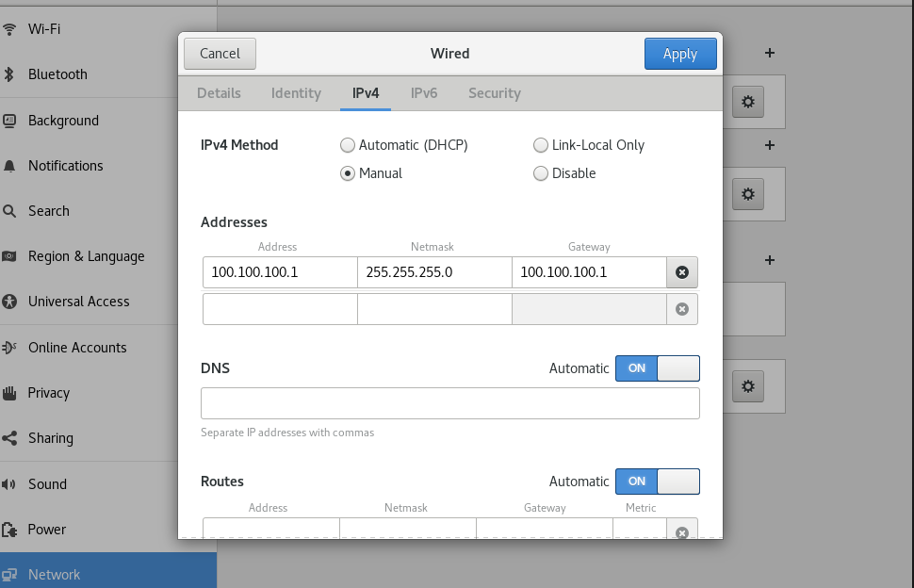Switch to the Details tab
The width and height of the screenshot is (914, 588).
point(219,93)
